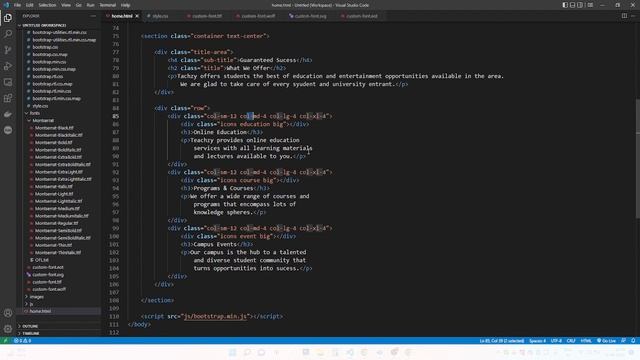Open the Help menu

125,5
